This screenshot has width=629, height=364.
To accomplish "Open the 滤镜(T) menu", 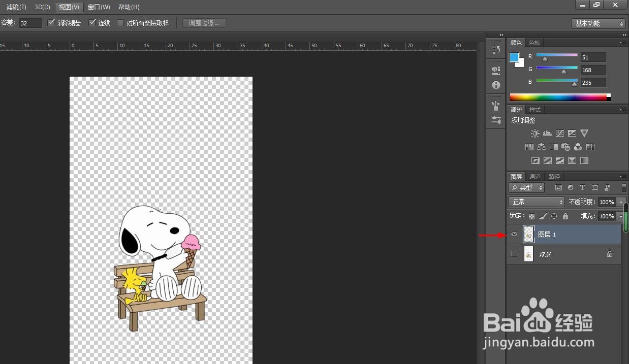I will (x=16, y=7).
